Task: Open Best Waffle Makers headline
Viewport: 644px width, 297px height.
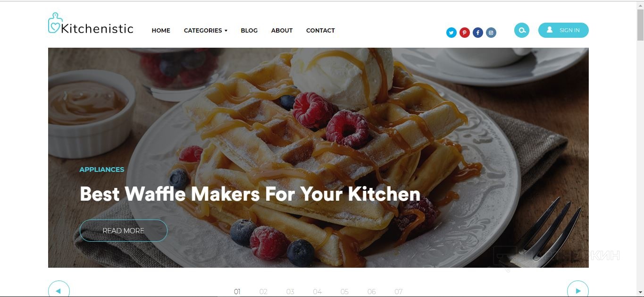Action: 250,194
